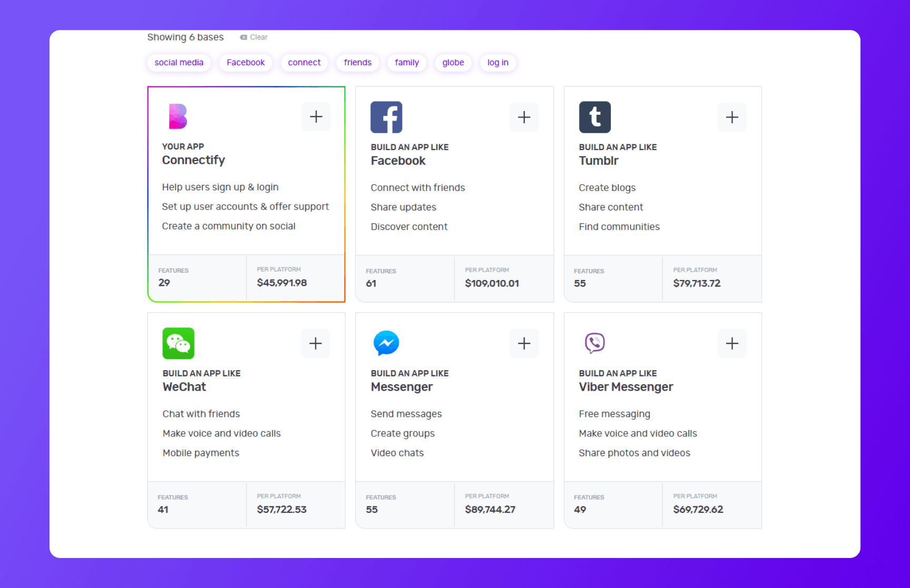Click 'Create groups' on Messenger card
The width and height of the screenshot is (910, 588).
[403, 434]
